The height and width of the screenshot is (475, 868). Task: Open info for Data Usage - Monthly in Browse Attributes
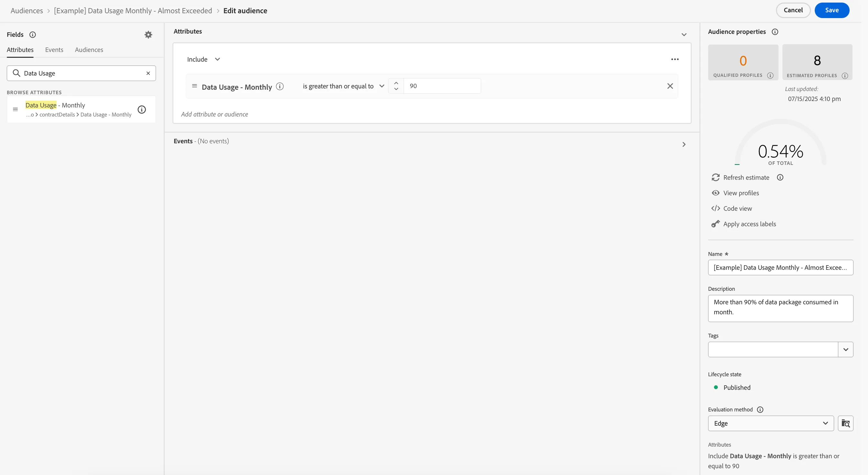tap(142, 109)
